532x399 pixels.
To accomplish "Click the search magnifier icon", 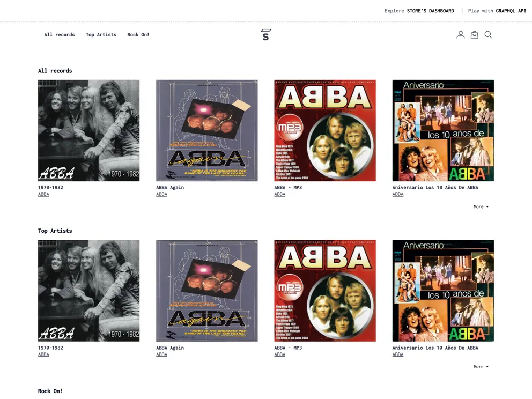I will pyautogui.click(x=488, y=35).
